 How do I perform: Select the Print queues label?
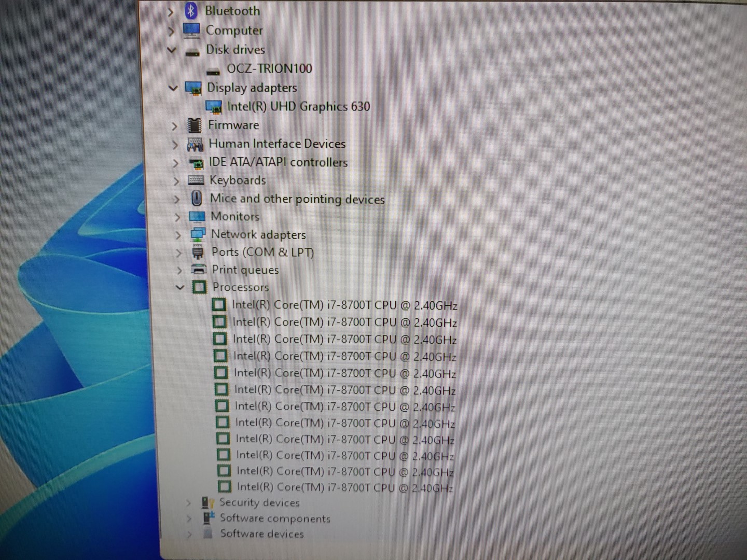(x=245, y=270)
